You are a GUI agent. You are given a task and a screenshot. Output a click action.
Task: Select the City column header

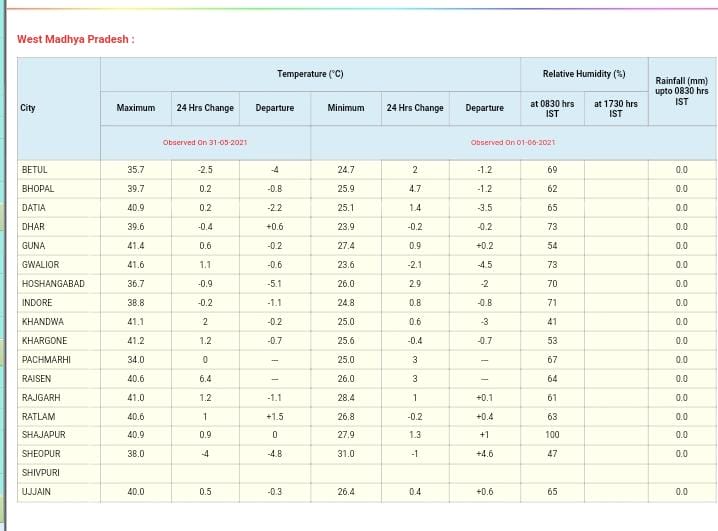28,108
